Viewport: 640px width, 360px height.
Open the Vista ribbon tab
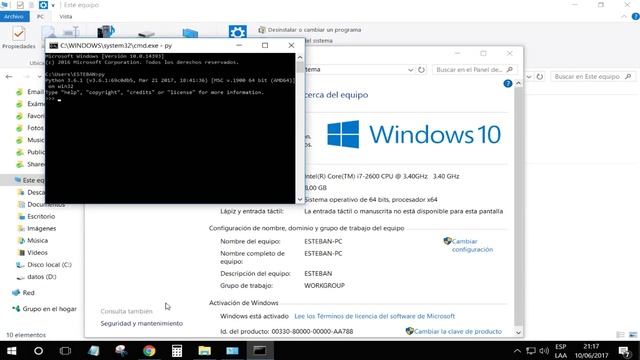pyautogui.click(x=65, y=16)
